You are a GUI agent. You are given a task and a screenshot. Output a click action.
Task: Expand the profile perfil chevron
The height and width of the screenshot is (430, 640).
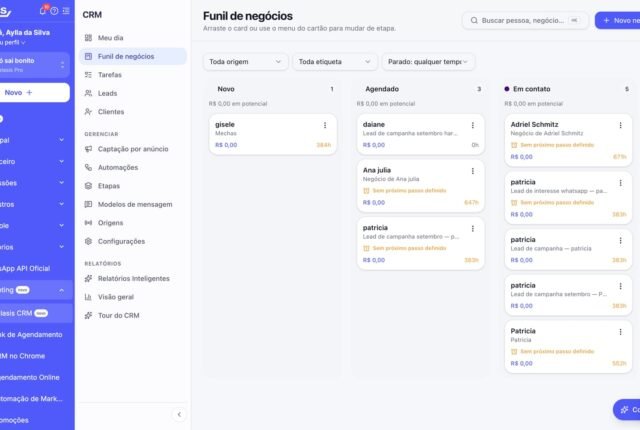(x=23, y=43)
